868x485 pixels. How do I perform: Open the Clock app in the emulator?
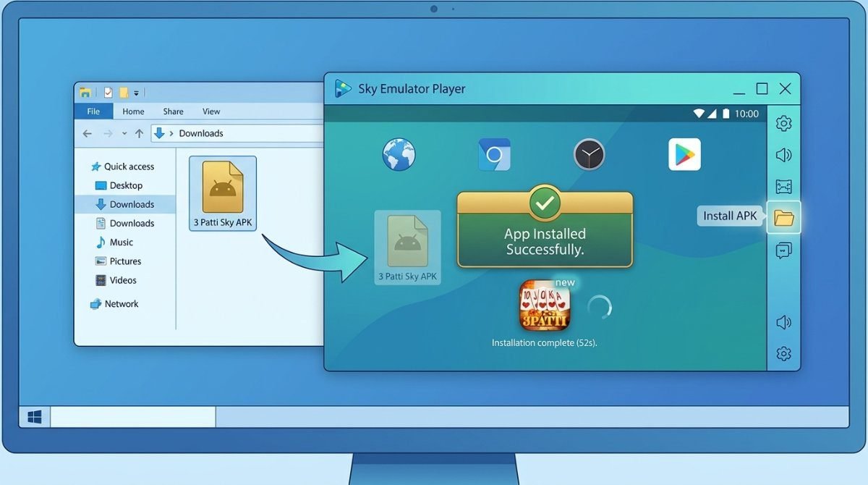[590, 154]
